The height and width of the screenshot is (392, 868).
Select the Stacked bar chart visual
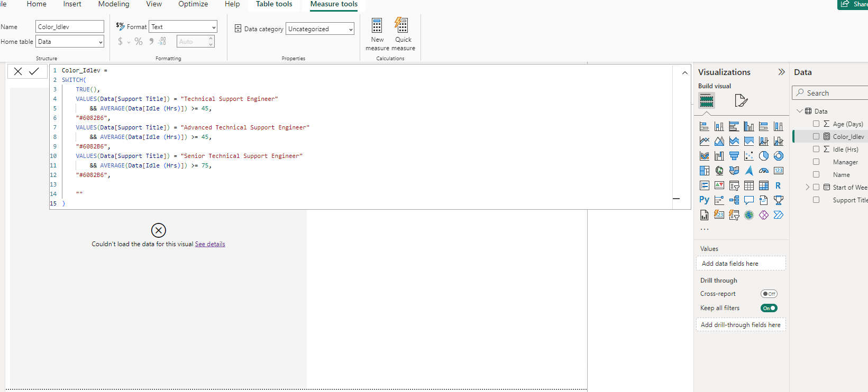click(x=704, y=126)
